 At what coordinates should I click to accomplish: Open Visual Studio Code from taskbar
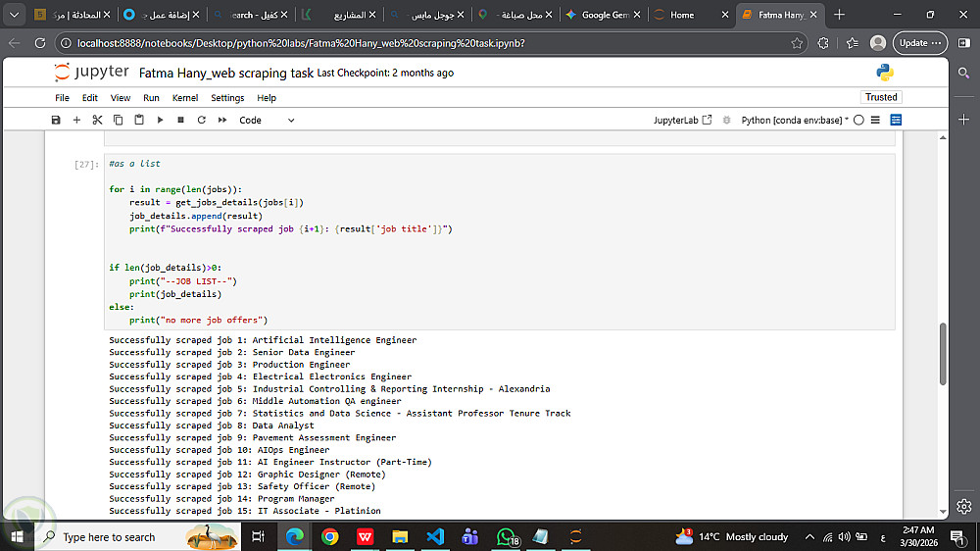click(x=435, y=536)
